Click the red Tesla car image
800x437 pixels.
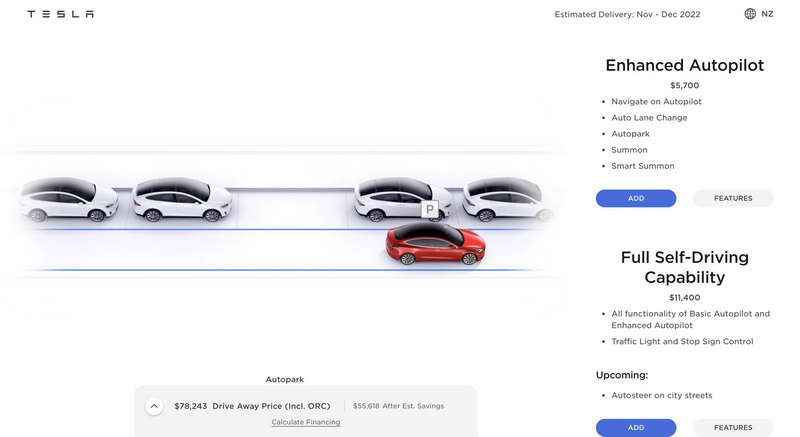point(435,244)
